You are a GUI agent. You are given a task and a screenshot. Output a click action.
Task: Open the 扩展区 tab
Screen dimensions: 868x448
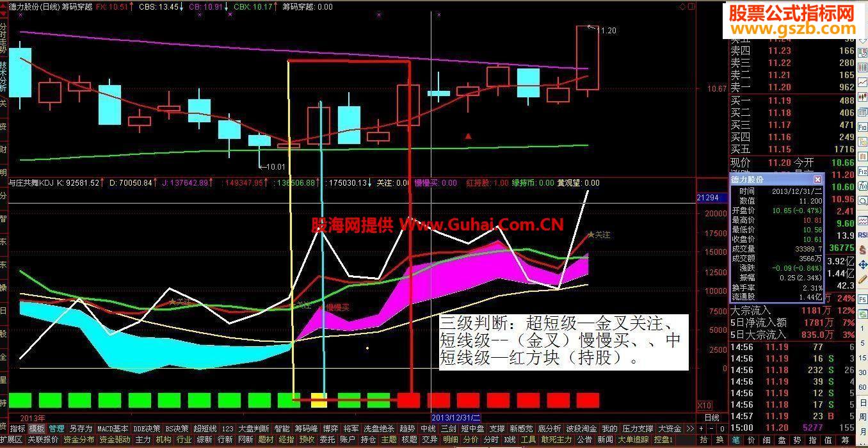pos(12,440)
